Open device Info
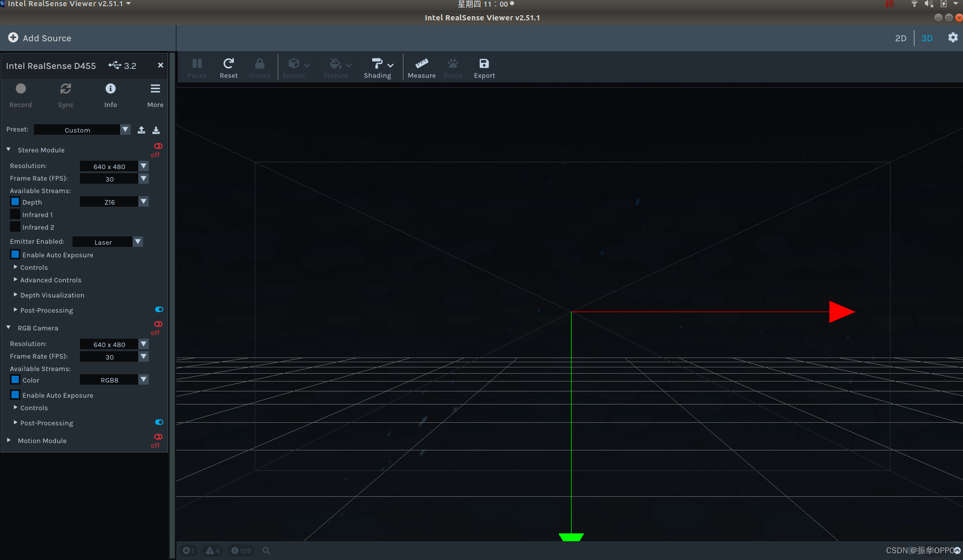The width and height of the screenshot is (963, 560). tap(110, 95)
